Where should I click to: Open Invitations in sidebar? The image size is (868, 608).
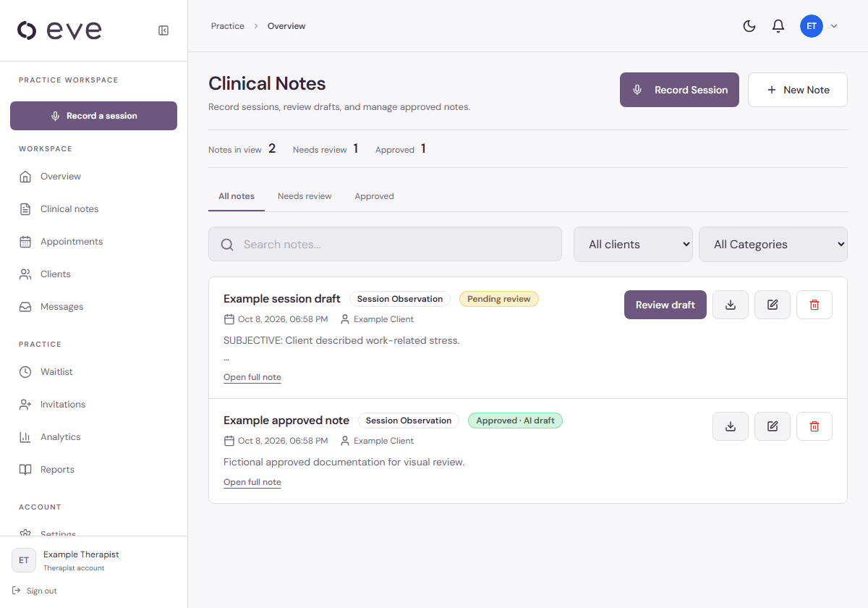(94, 405)
